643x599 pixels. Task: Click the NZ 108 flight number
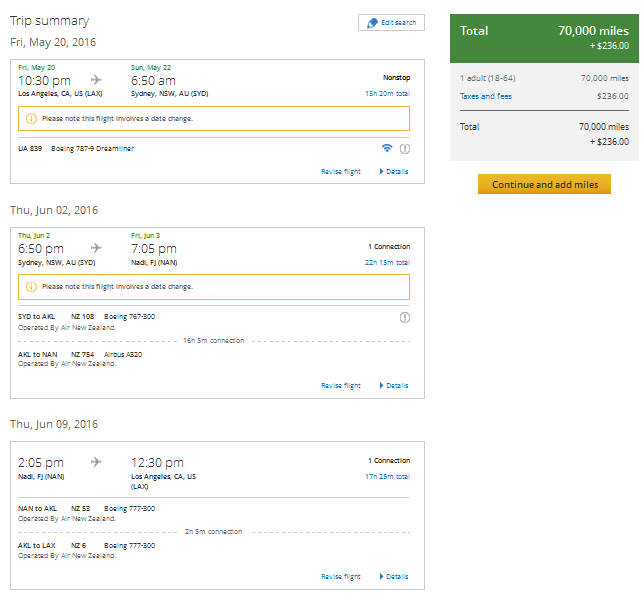pyautogui.click(x=82, y=317)
